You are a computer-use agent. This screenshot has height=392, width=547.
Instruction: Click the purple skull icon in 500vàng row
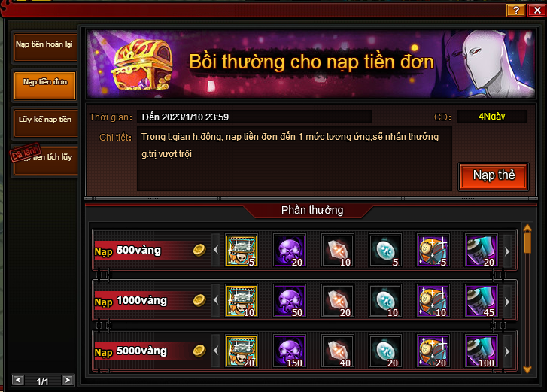290,250
